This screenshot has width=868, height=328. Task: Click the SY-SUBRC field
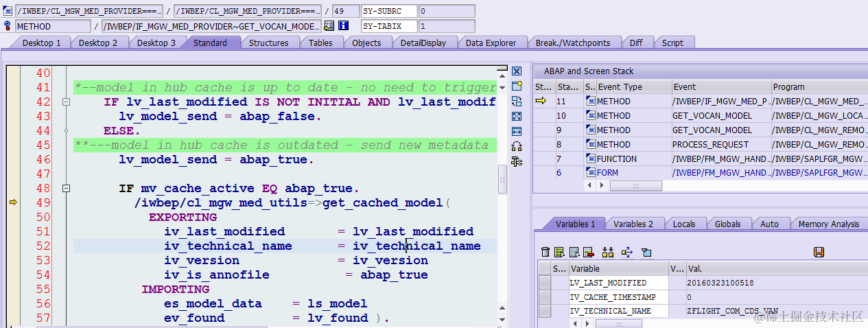[389, 11]
